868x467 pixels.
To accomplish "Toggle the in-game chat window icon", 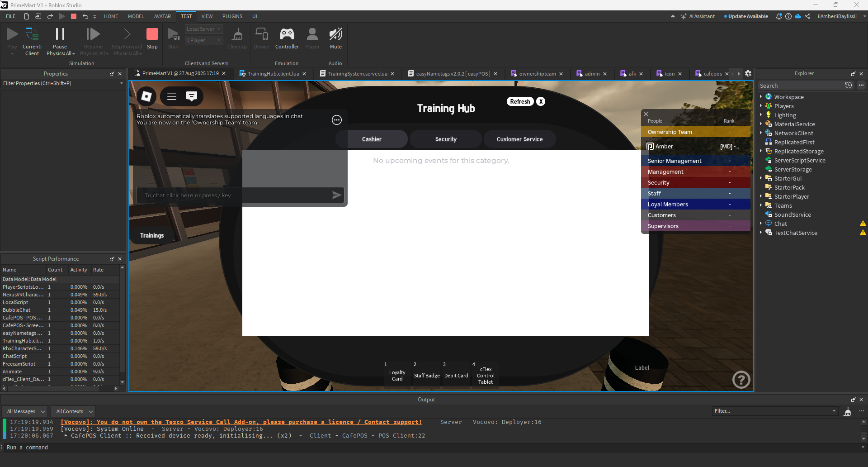I will point(192,96).
